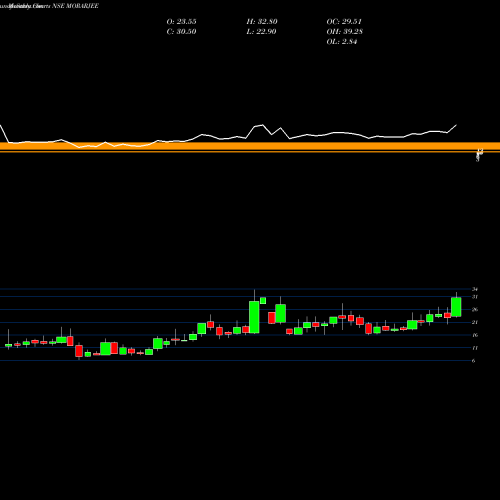The width and height of the screenshot is (500, 500).
Task: Click the tallest green candle near chart center
Action: pyautogui.click(x=254, y=317)
